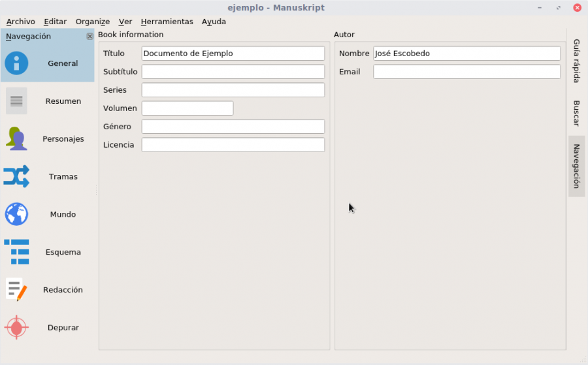Open the Personajes characters icon
The height and width of the screenshot is (365, 588).
tap(16, 138)
